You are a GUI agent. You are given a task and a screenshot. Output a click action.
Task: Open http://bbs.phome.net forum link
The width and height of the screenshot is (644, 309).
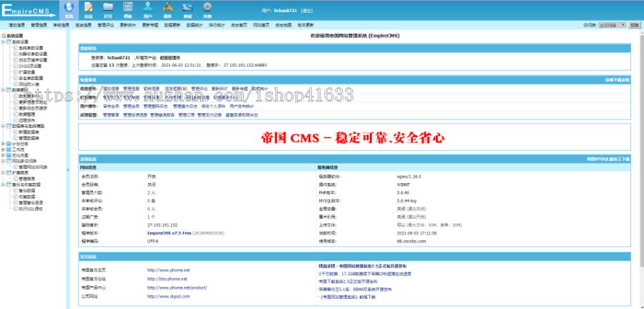coord(167,279)
